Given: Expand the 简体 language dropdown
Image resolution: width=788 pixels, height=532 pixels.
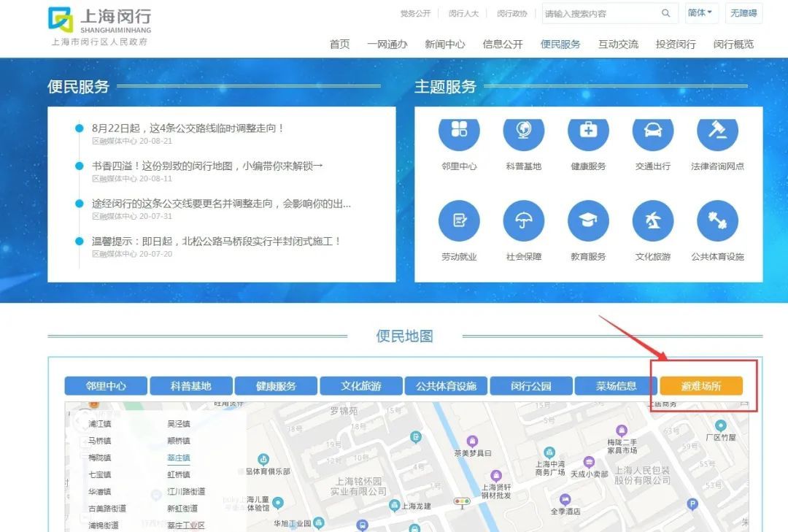Looking at the screenshot, I should pyautogui.click(x=700, y=13).
